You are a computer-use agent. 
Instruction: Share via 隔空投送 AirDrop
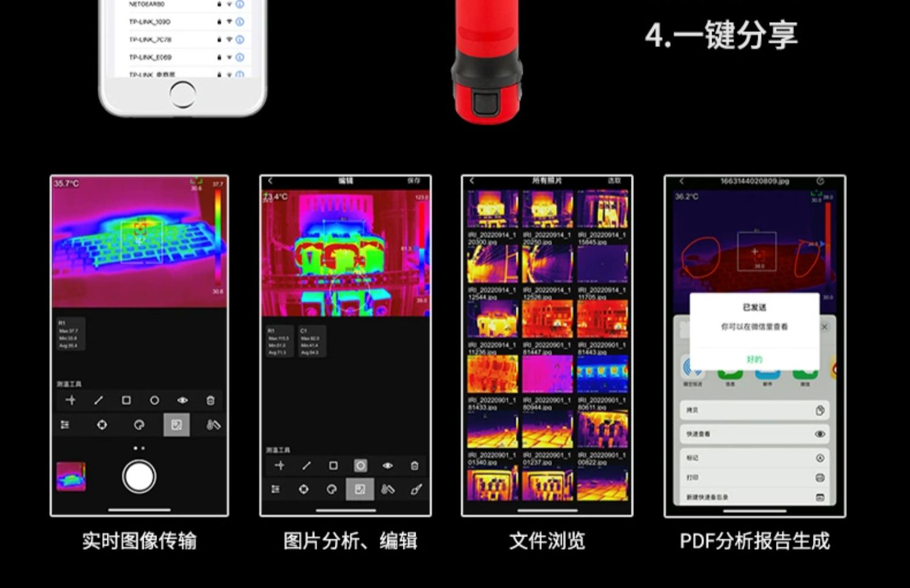[692, 371]
